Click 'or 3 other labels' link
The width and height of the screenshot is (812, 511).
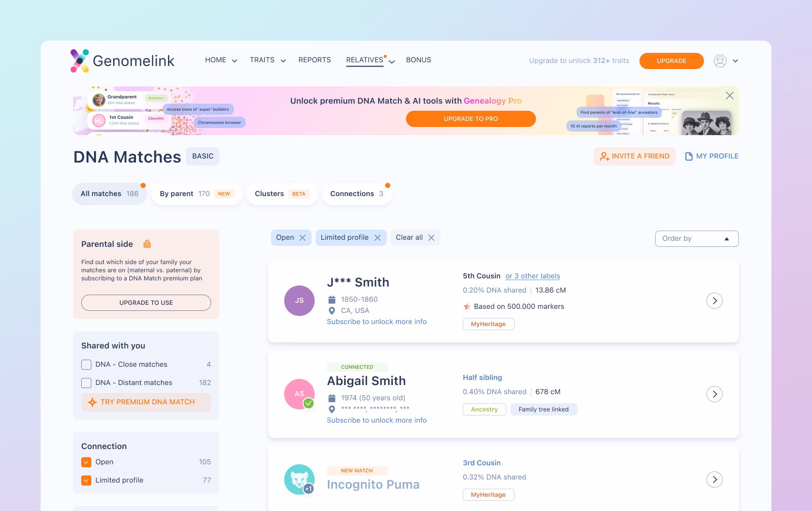tap(533, 276)
